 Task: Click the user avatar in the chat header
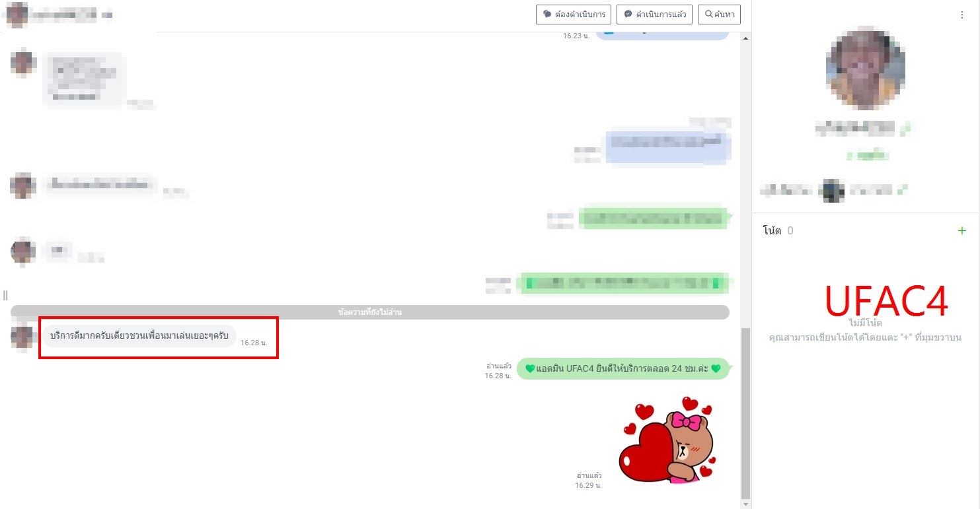17,14
